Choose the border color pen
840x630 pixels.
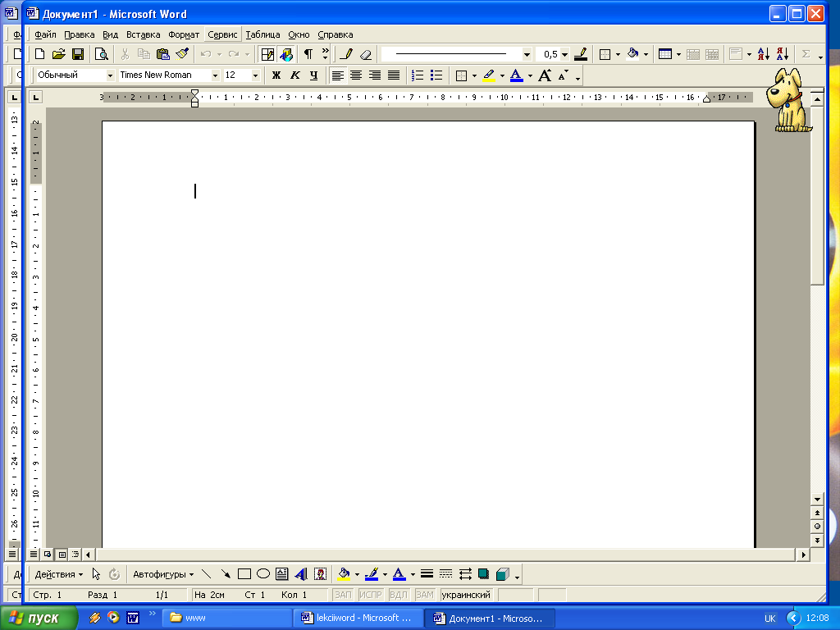tap(581, 54)
